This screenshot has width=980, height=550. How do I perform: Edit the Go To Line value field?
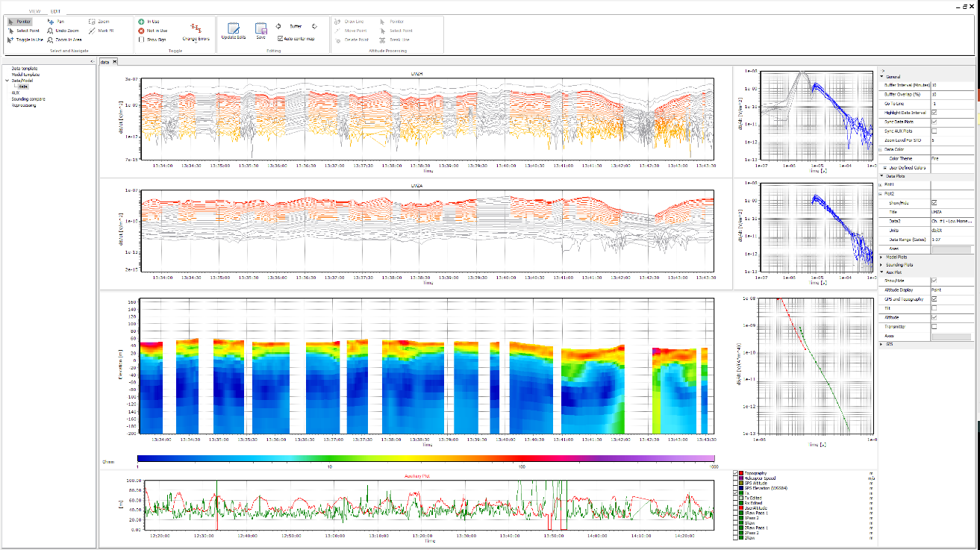[952, 103]
